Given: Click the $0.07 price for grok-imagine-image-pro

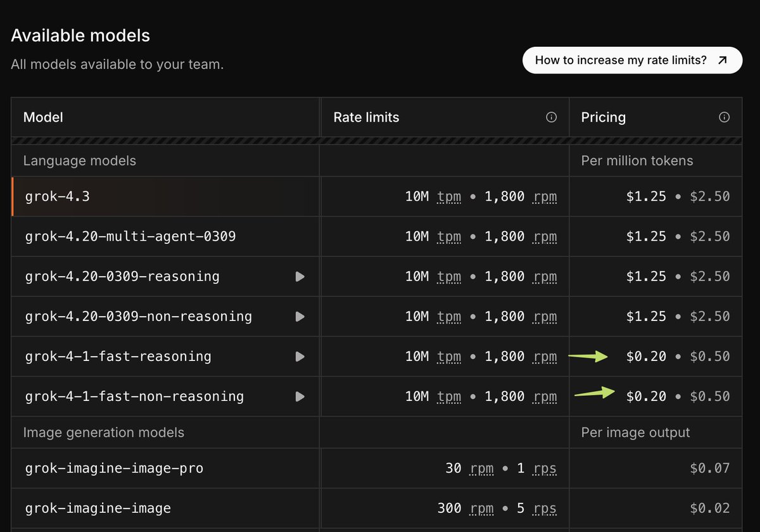Looking at the screenshot, I should click(x=710, y=468).
